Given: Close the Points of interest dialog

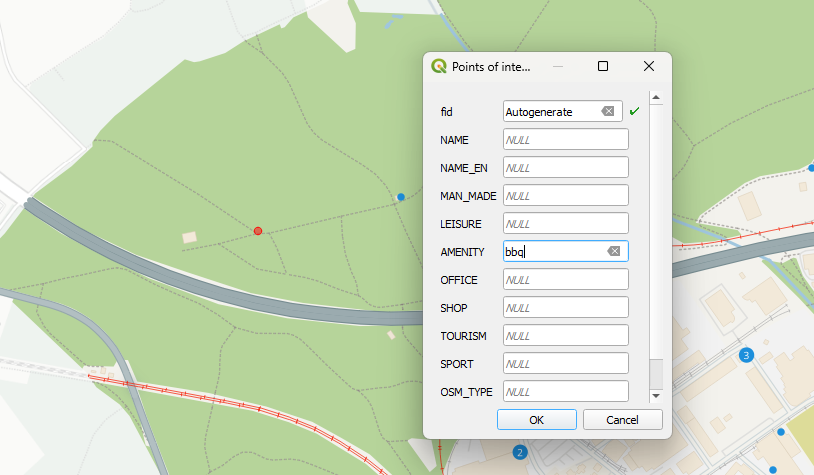Looking at the screenshot, I should (x=649, y=67).
